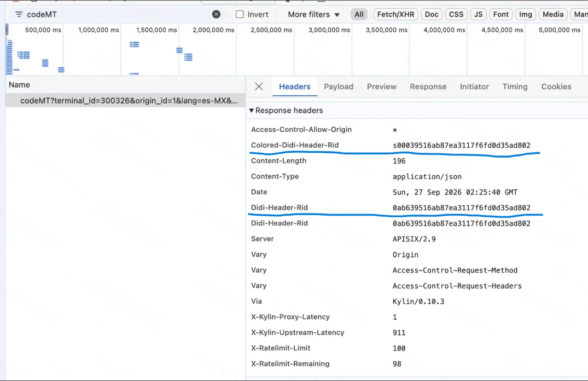The width and height of the screenshot is (588, 381).
Task: Click the Date header value
Action: 455,192
